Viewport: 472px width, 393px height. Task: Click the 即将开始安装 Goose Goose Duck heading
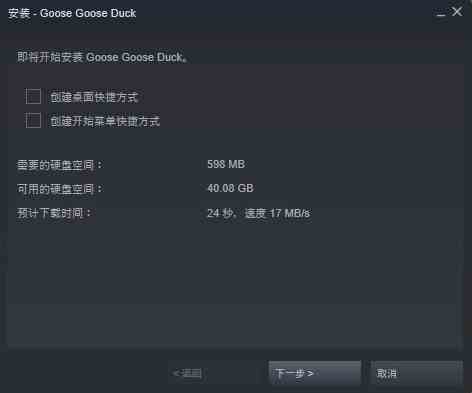(102, 57)
